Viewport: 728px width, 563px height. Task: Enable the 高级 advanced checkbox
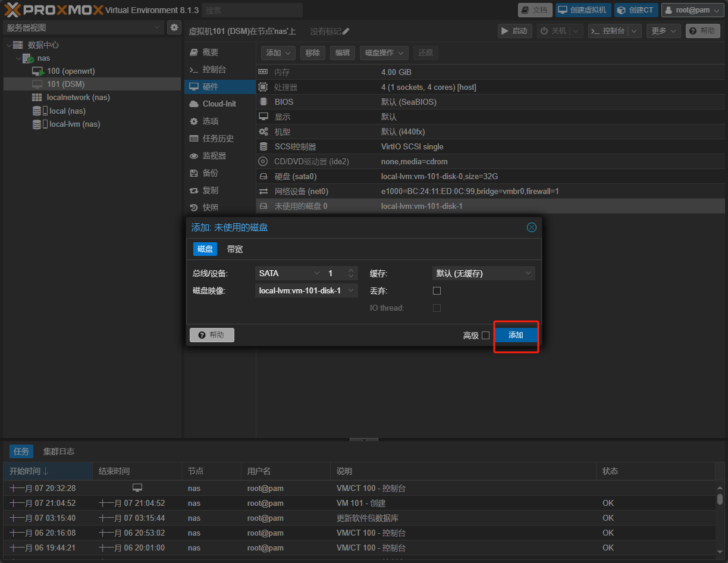[x=485, y=336]
